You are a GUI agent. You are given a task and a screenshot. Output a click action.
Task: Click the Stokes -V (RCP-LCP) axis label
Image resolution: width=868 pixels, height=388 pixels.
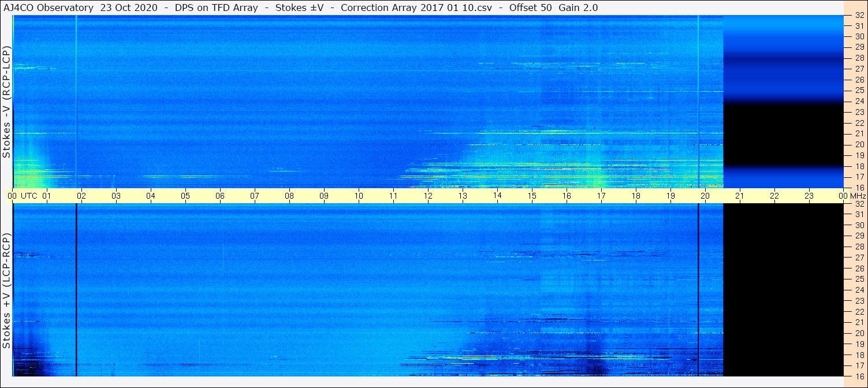click(6, 102)
